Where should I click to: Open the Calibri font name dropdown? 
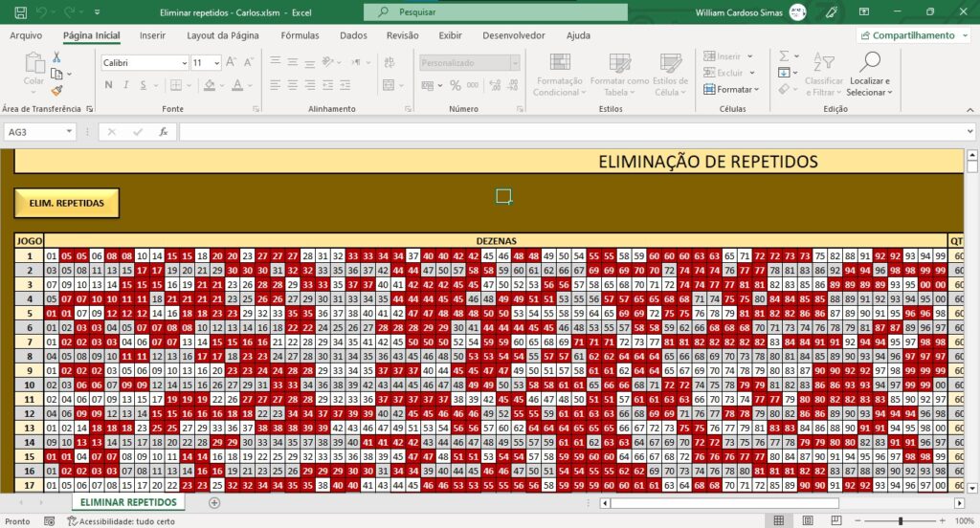tap(185, 62)
